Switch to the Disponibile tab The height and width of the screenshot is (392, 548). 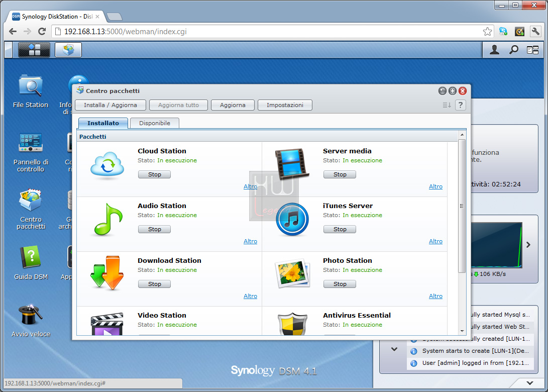155,123
